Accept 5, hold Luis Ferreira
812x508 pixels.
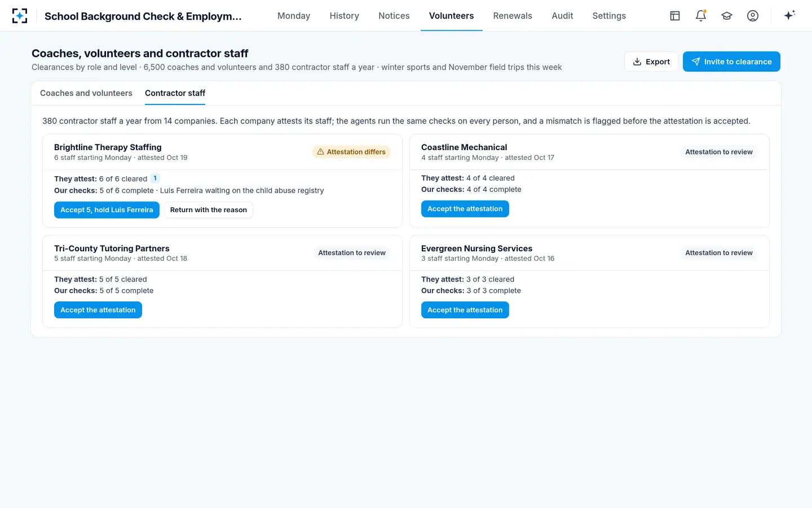(x=107, y=210)
